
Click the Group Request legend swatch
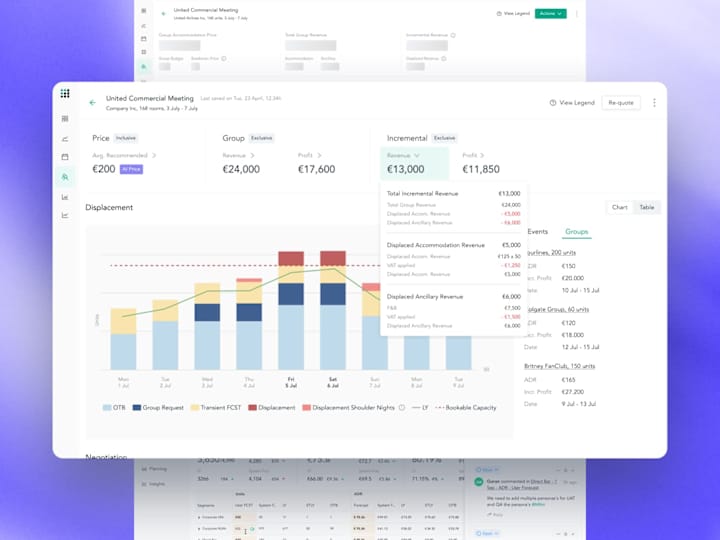click(x=136, y=408)
